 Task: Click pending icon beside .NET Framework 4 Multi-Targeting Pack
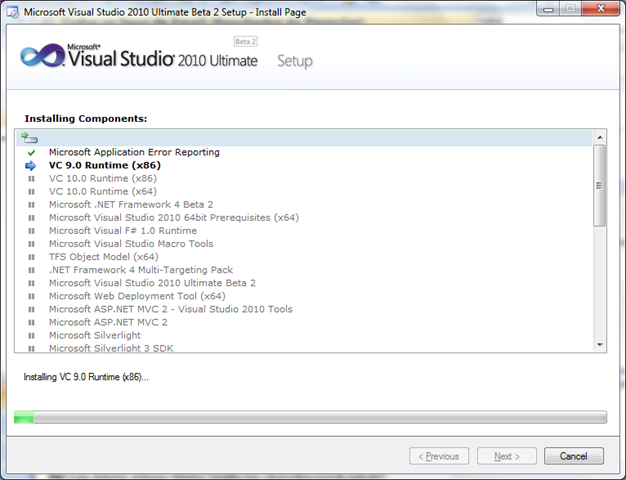[x=32, y=270]
